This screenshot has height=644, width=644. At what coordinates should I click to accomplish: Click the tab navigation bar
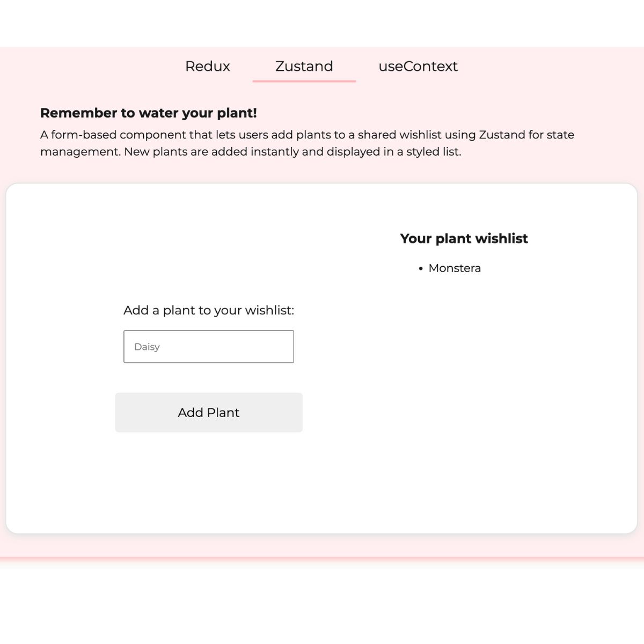[322, 67]
